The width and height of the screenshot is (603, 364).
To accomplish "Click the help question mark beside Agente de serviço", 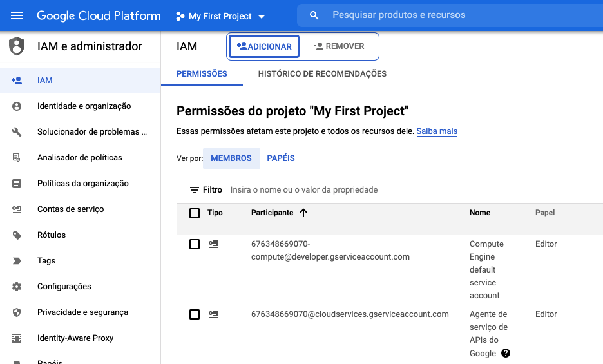I will pos(506,353).
